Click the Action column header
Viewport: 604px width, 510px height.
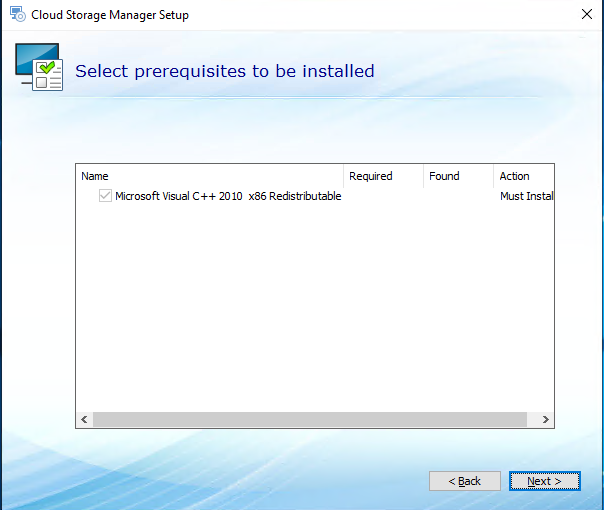point(524,176)
